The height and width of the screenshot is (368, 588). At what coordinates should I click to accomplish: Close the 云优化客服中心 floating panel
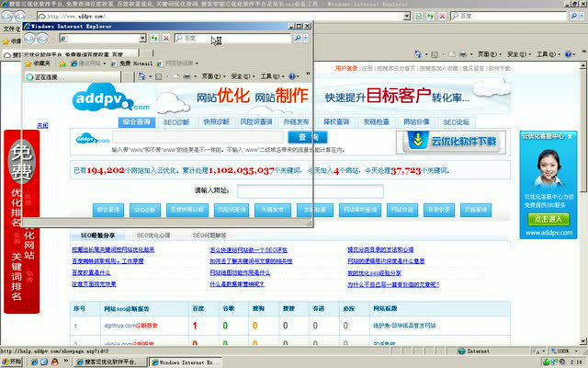tap(570, 136)
